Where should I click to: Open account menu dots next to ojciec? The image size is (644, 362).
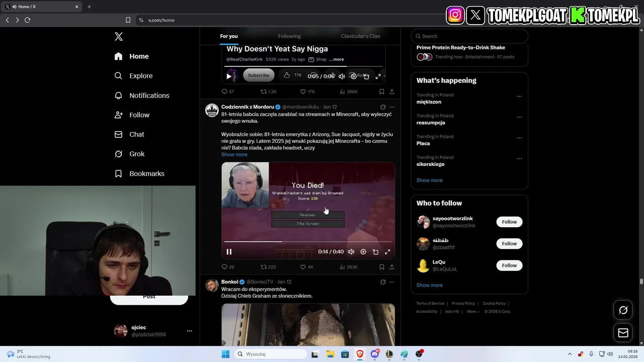[190, 331]
